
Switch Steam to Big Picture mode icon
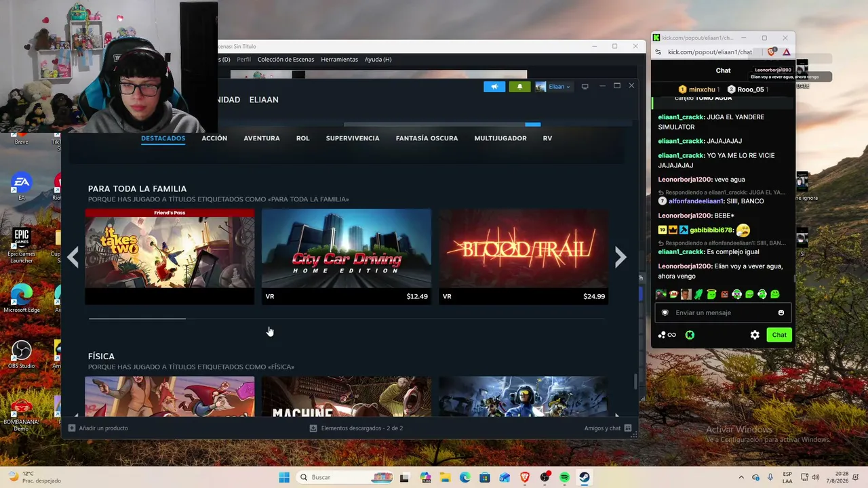585,86
